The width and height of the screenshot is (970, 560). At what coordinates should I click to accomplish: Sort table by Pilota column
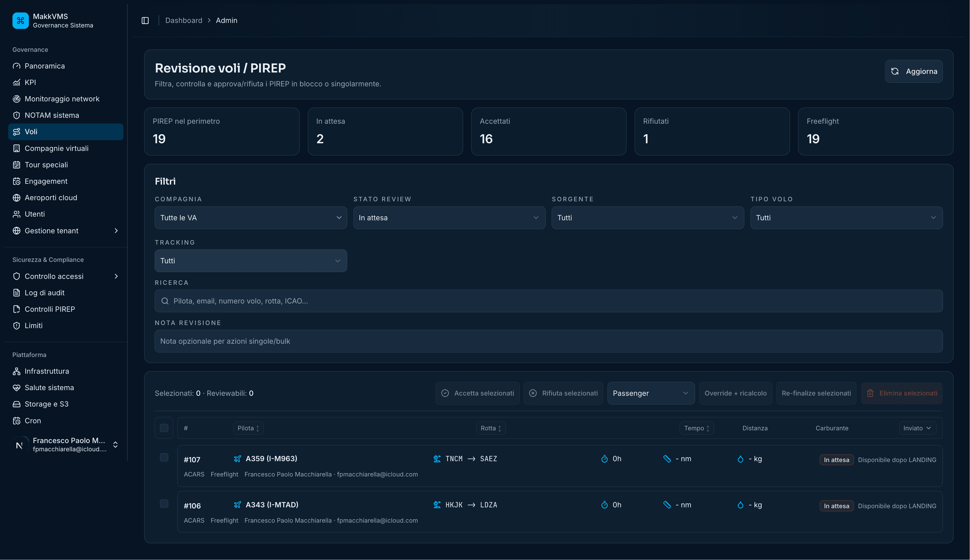248,428
